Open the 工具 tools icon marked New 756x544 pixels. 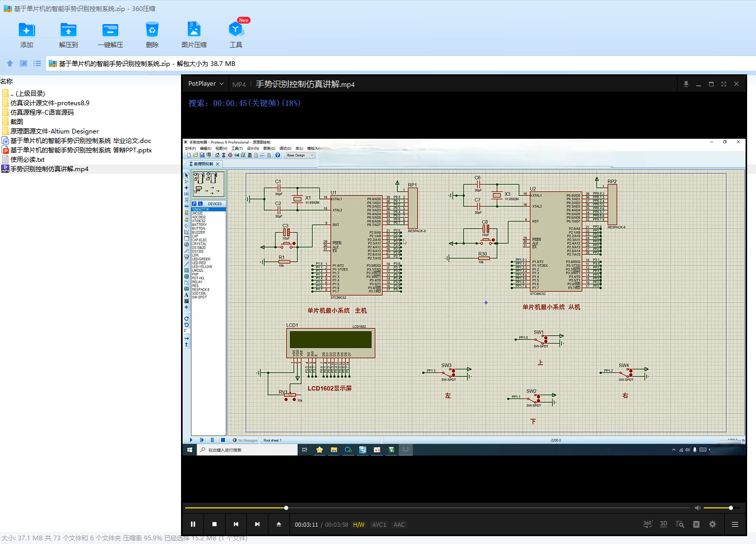(235, 30)
